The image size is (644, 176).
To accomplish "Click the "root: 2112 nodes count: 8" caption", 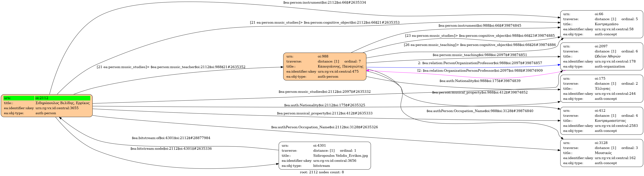I will tap(322, 172).
